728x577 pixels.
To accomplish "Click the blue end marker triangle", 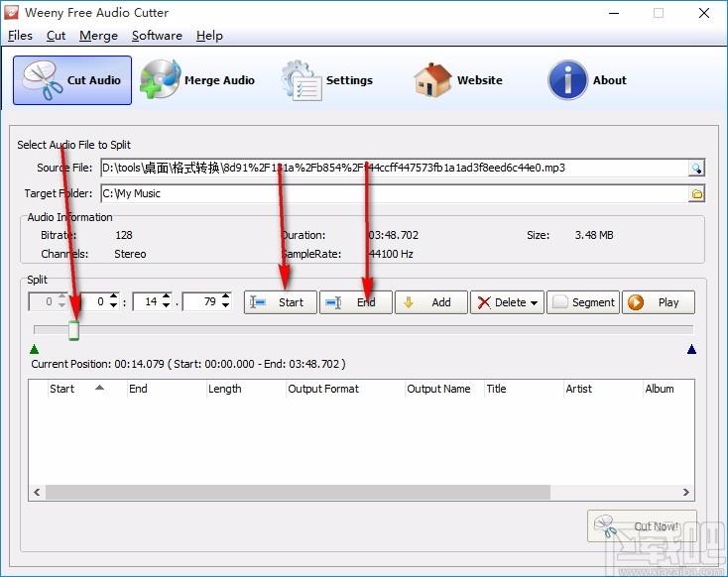I will (691, 349).
